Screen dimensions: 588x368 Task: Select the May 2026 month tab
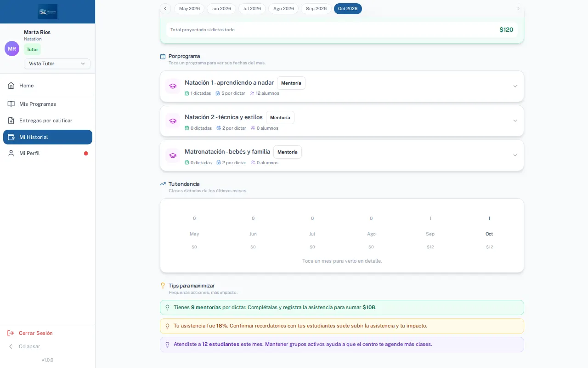189,9
